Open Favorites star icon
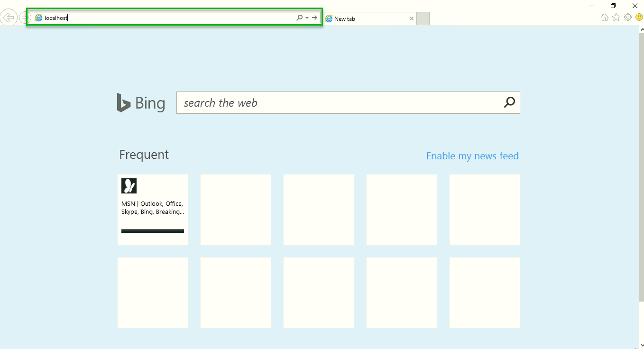The height and width of the screenshot is (349, 644). coord(616,18)
